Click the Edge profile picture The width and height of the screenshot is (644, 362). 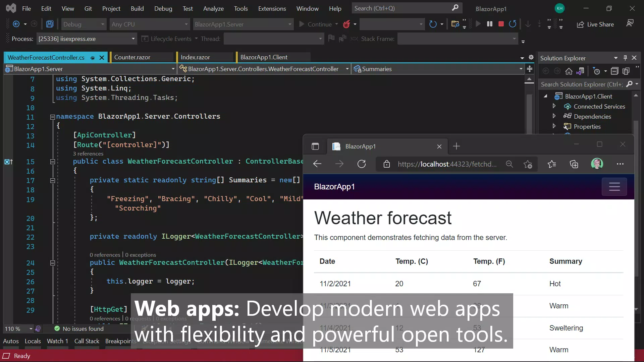(597, 164)
